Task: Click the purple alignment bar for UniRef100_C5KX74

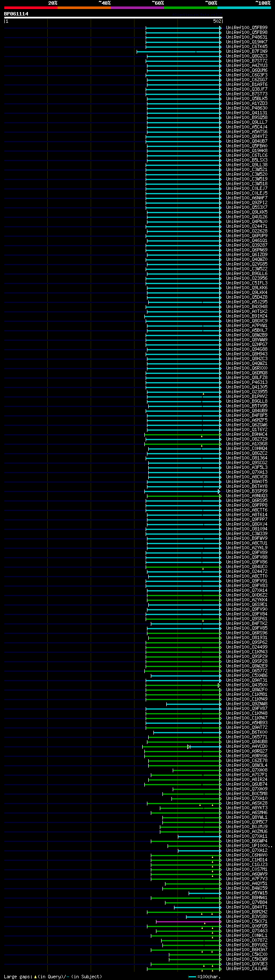Action: 189,922
